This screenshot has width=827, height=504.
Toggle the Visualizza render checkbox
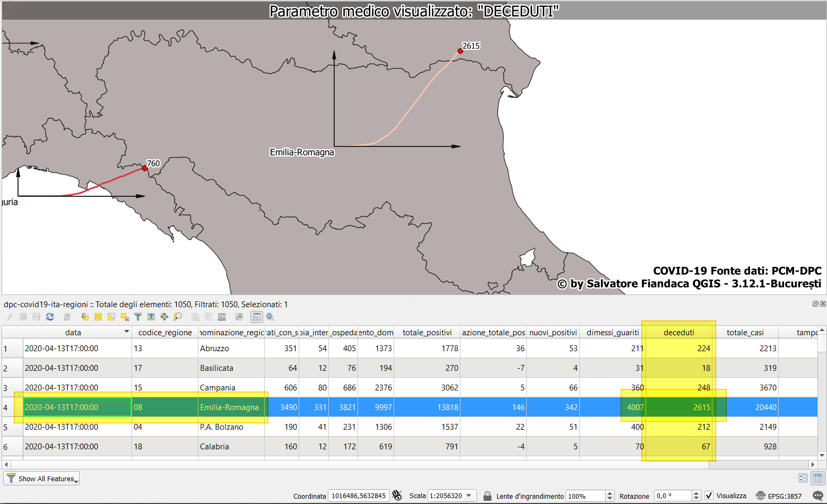[x=709, y=496]
